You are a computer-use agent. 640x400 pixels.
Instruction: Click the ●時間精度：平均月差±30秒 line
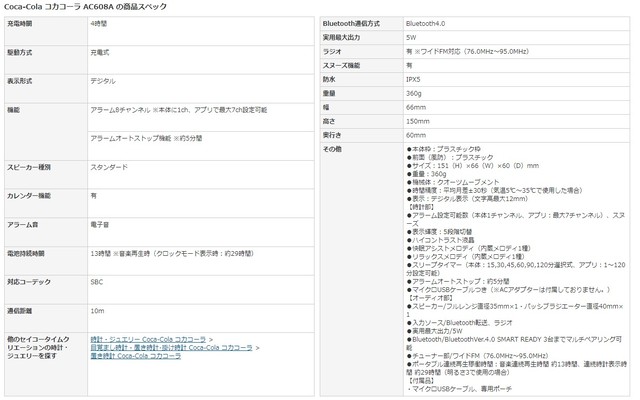494,191
